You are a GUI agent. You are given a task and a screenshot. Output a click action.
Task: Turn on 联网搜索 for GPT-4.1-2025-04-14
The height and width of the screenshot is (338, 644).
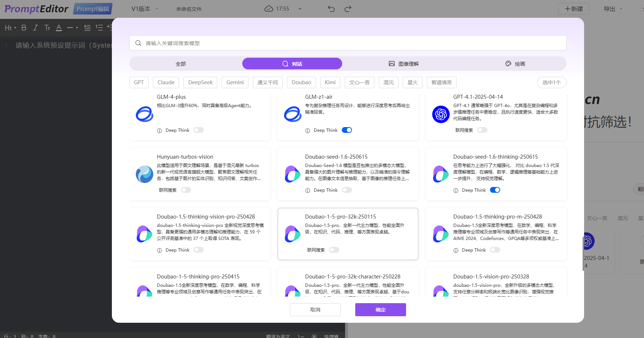[482, 130]
